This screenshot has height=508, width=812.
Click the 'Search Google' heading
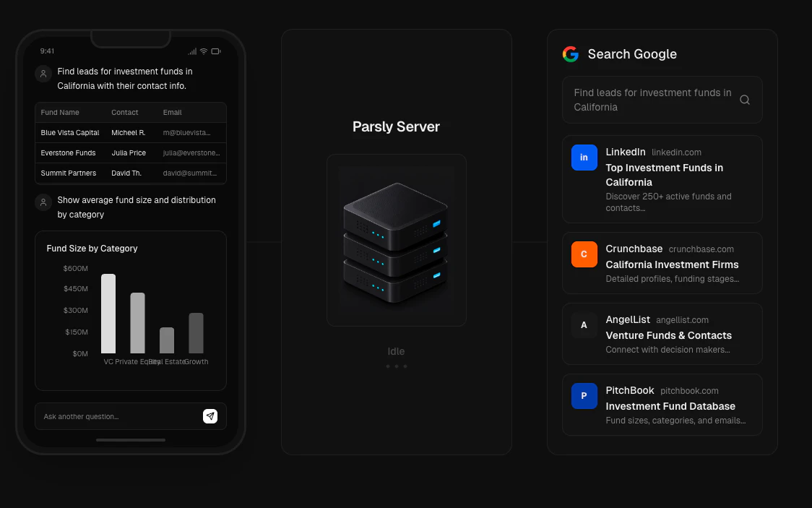pos(632,54)
